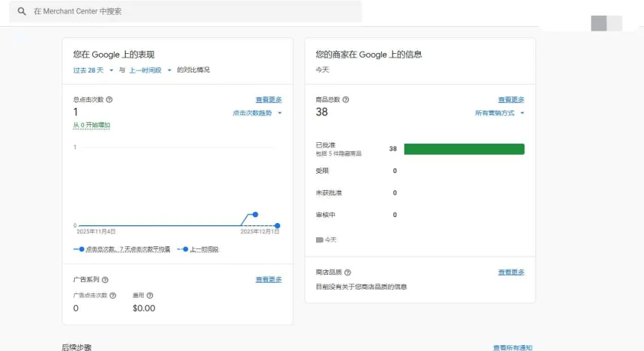Screen dimensions: 644x351
Task: Open the 所有营销方式 dropdown
Action: (499, 113)
